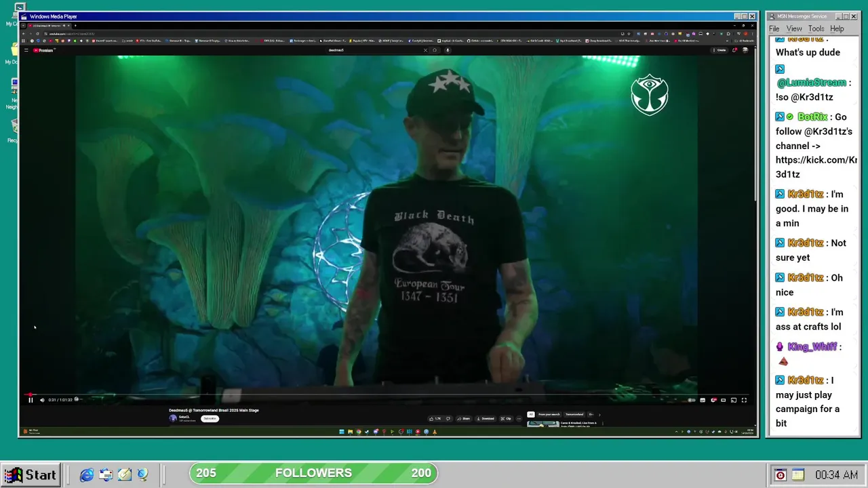Toggle the YouTube autoplay switch

coord(692,400)
